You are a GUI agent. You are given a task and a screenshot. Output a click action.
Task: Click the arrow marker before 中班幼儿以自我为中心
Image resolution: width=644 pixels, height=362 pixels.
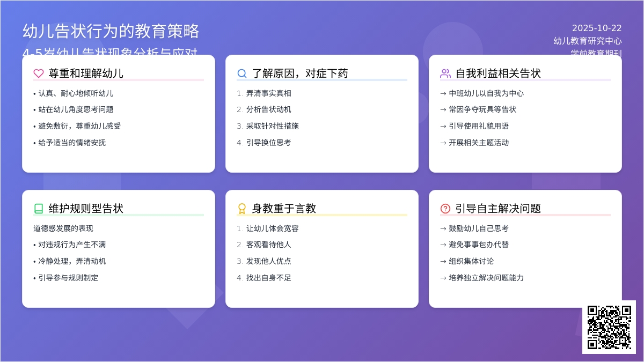442,93
